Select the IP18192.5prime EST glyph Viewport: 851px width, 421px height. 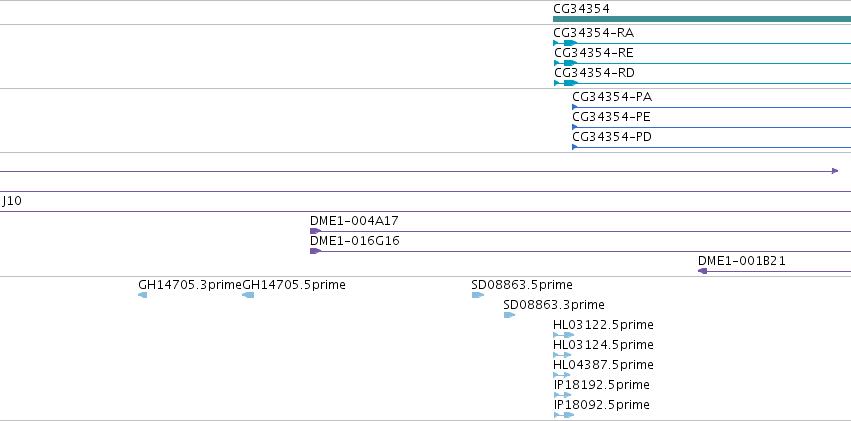563,395
